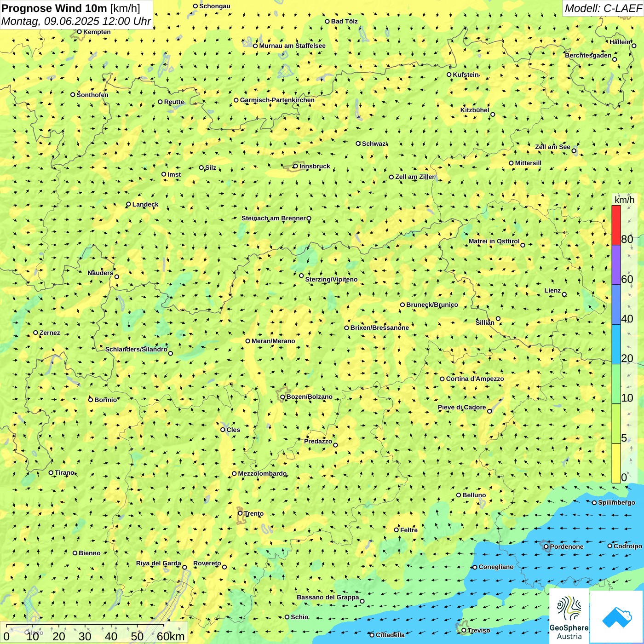
Task: Click the 'Prognose Wind 10m' title
Action: point(54,8)
